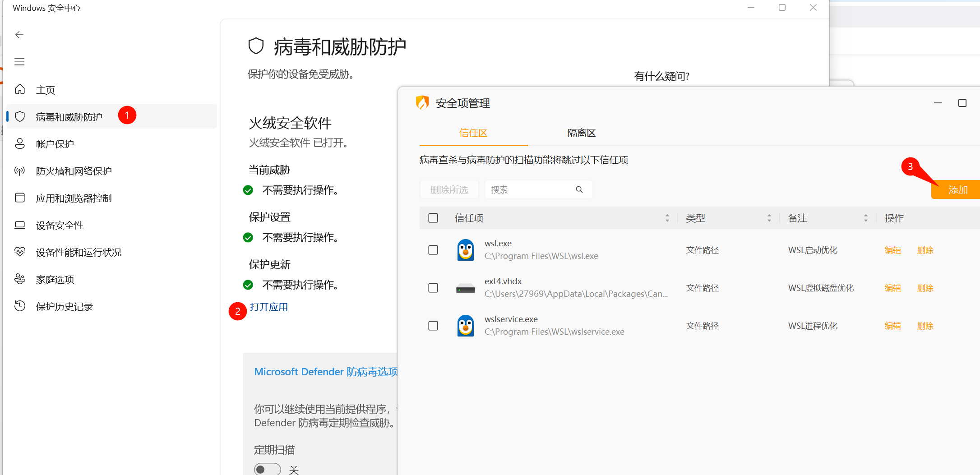Click the penguin icon for wsl.exe
Screen dimensions: 980x475
tap(466, 250)
